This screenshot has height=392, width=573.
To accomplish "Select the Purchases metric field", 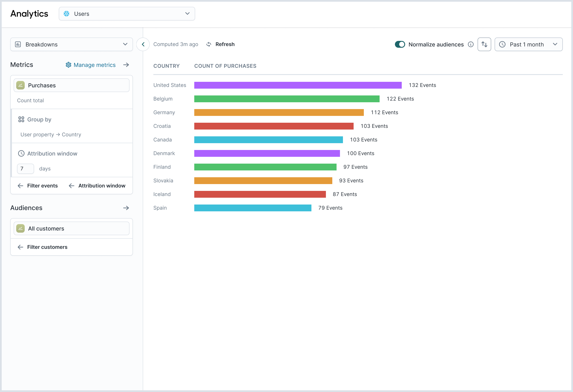I will pos(72,85).
